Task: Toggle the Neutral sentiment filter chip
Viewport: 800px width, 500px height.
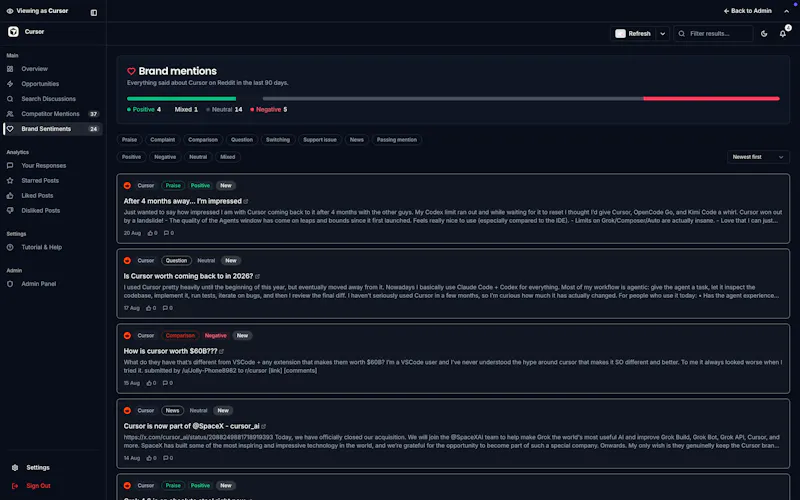Action: [x=198, y=157]
